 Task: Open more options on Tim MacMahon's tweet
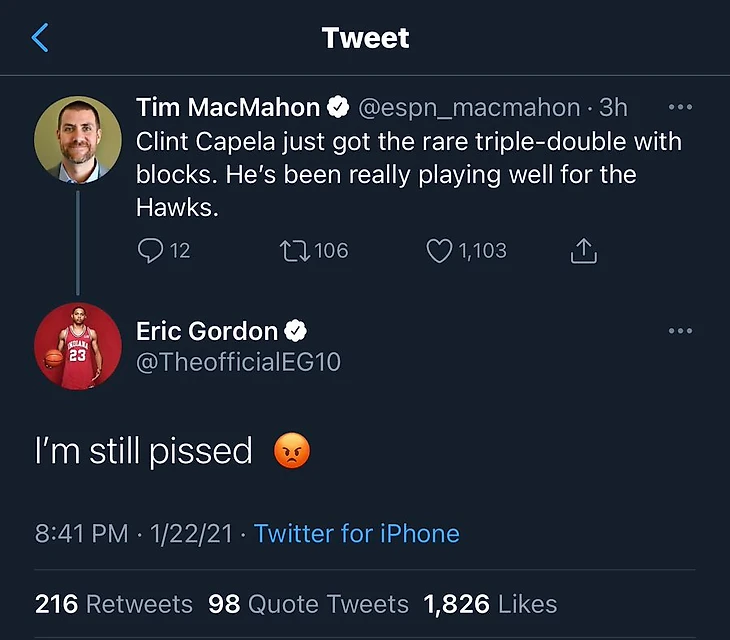(680, 107)
